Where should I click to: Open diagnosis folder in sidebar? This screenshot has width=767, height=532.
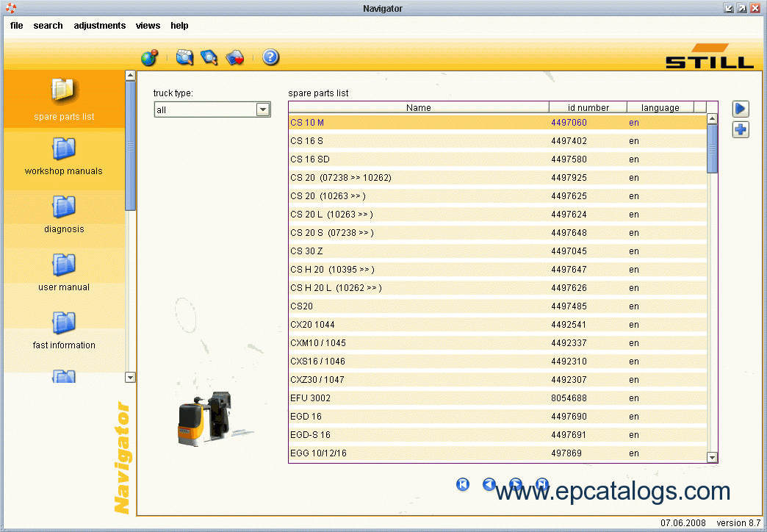(x=64, y=215)
